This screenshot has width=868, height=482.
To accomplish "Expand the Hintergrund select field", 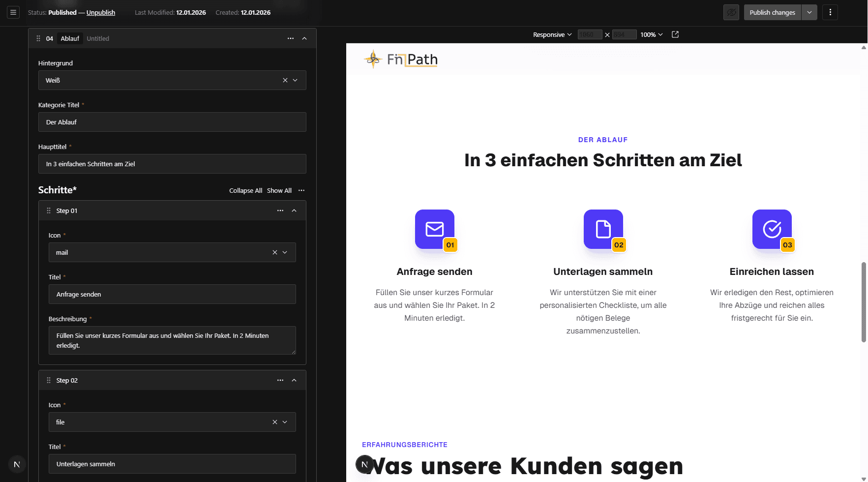I will tap(295, 80).
